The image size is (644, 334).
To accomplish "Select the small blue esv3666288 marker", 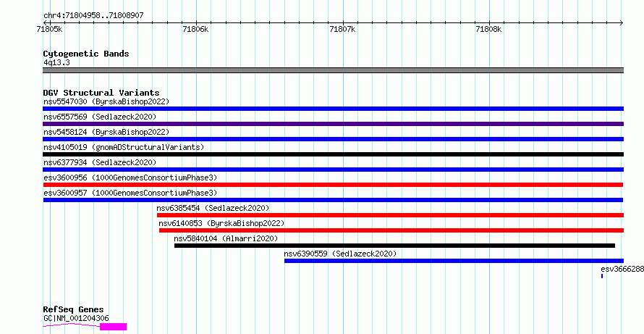I will (x=602, y=276).
